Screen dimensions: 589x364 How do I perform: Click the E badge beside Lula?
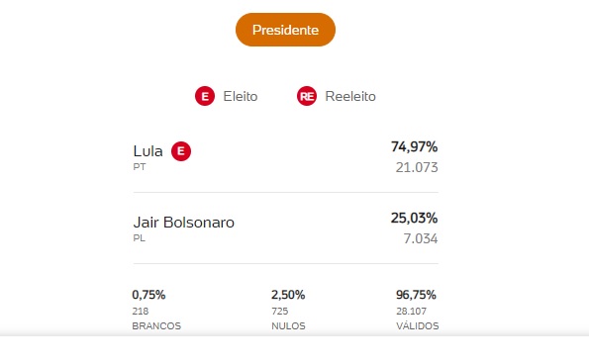181,151
